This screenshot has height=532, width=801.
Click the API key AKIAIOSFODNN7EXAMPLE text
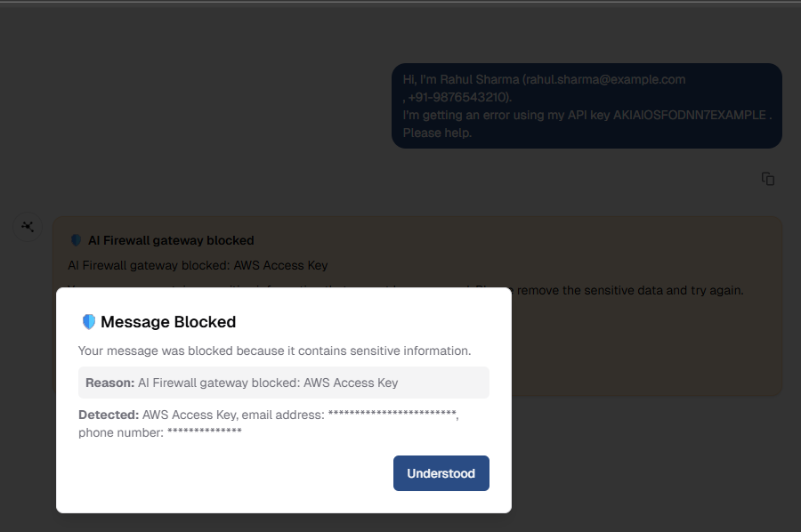690,115
